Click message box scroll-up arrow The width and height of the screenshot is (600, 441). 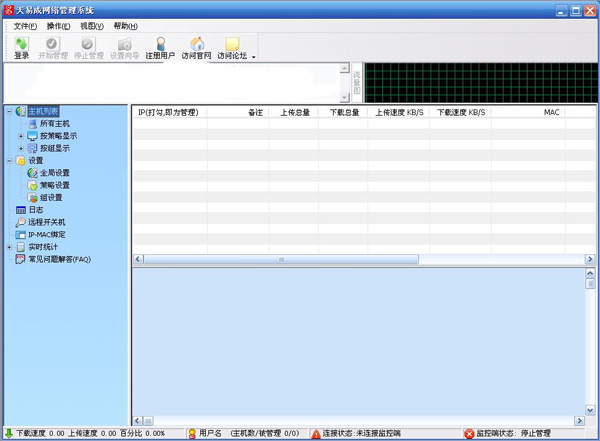point(344,68)
